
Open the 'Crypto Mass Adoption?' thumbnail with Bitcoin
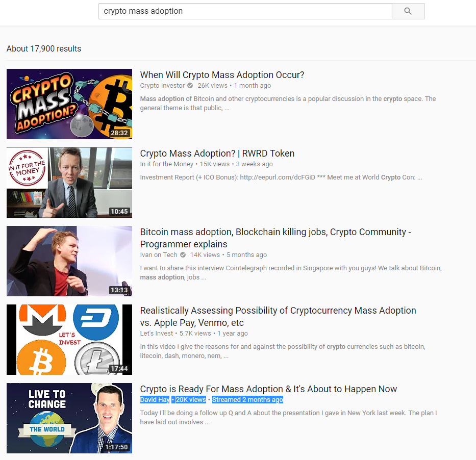[69, 104]
